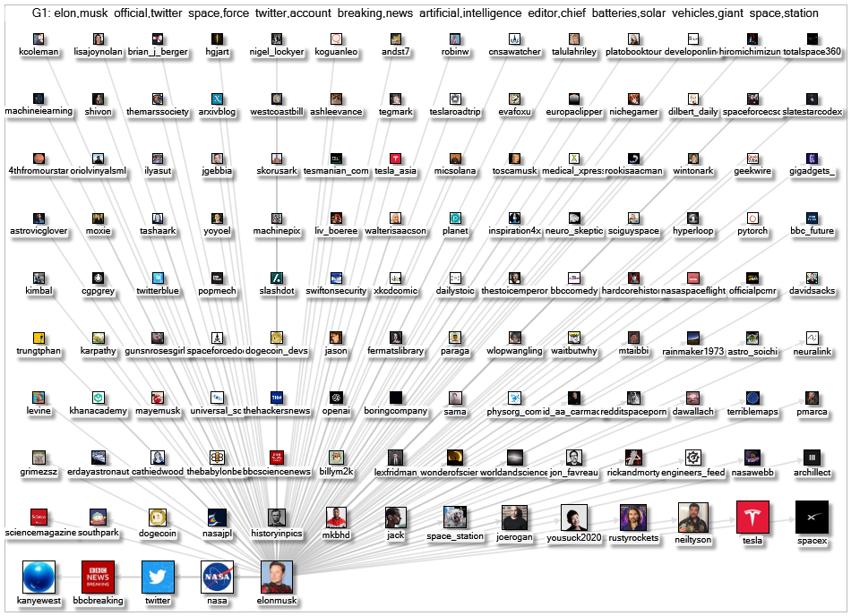Image resolution: width=851 pixels, height=616 pixels.
Task: Select the dogecoin node icon
Action: tap(158, 518)
